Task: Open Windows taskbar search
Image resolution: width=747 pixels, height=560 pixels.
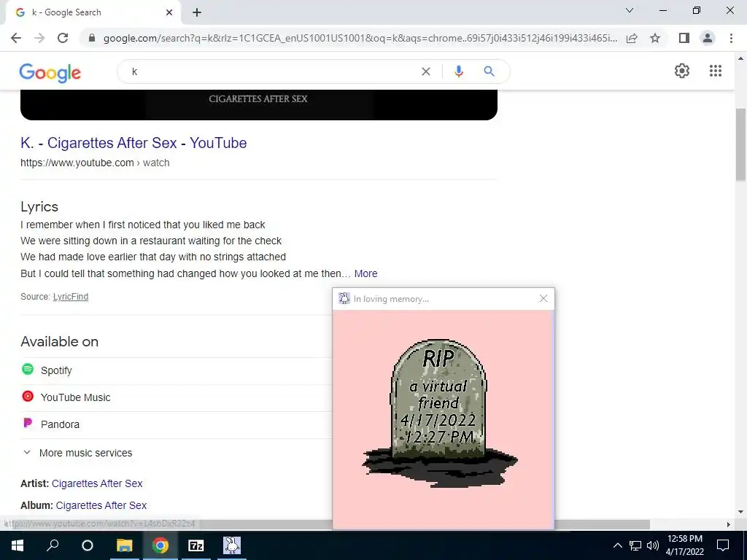Action: point(53,545)
